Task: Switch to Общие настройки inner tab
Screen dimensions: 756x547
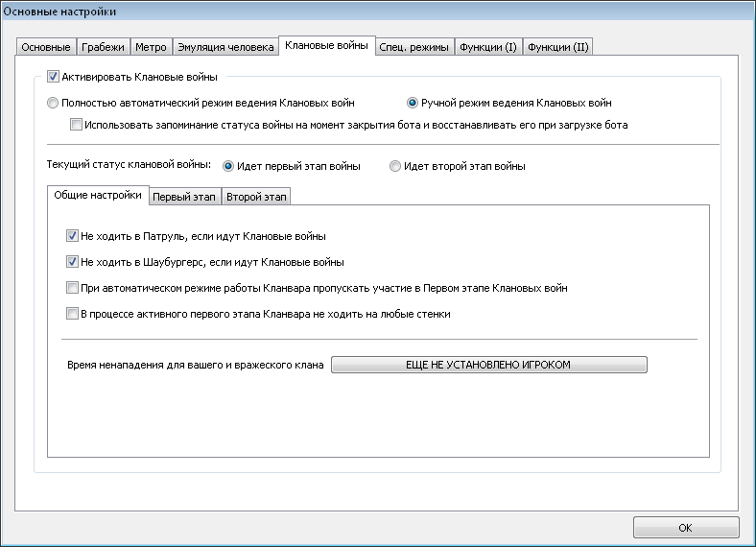Action: tap(98, 195)
